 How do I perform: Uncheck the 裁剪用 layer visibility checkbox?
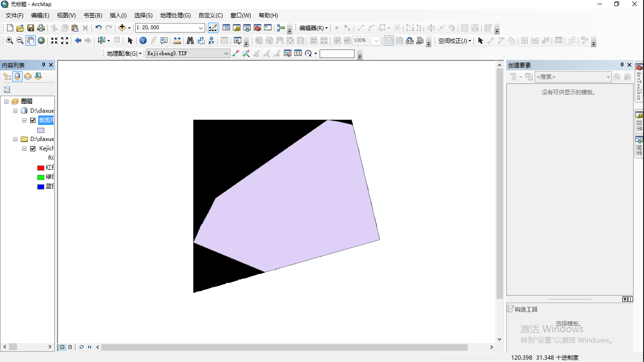[33, 120]
